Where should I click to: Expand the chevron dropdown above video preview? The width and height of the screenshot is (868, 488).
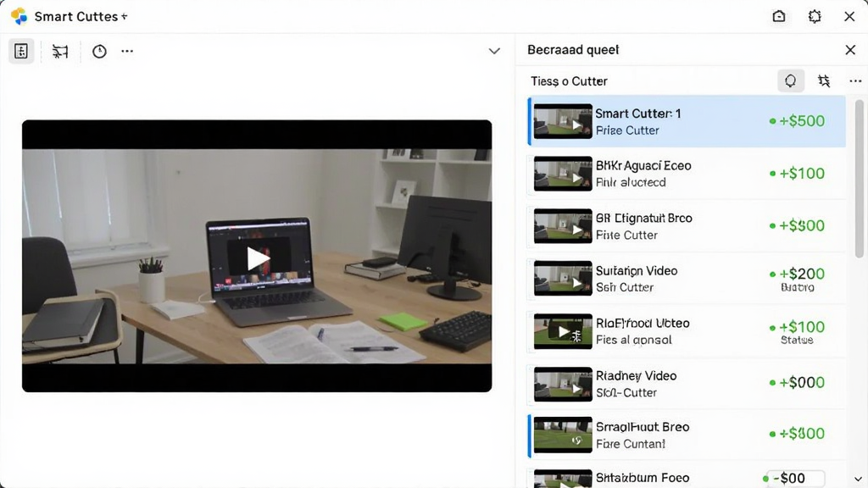[x=494, y=51]
